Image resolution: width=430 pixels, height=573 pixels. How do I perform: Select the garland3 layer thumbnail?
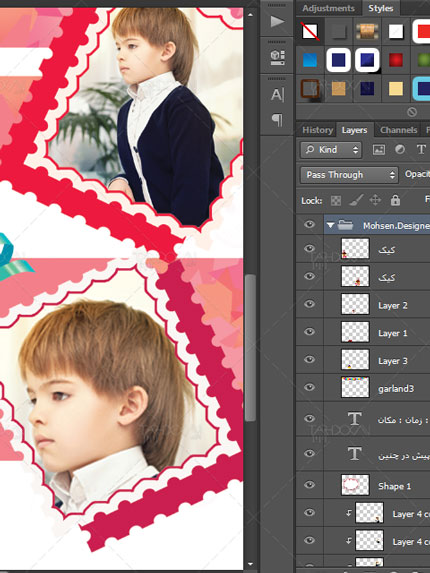tap(355, 387)
